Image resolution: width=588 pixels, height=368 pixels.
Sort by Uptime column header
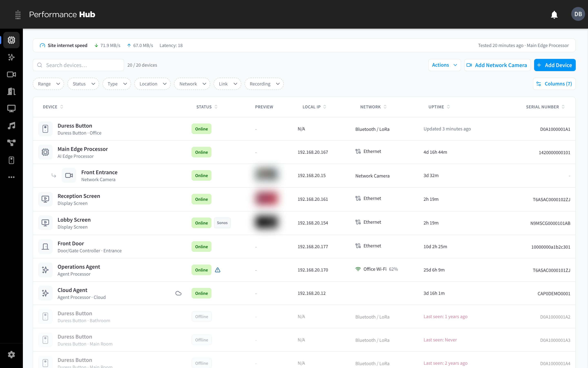click(439, 107)
